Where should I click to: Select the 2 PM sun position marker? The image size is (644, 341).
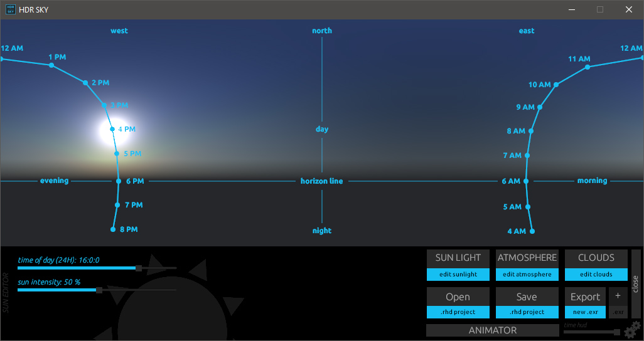tap(85, 83)
